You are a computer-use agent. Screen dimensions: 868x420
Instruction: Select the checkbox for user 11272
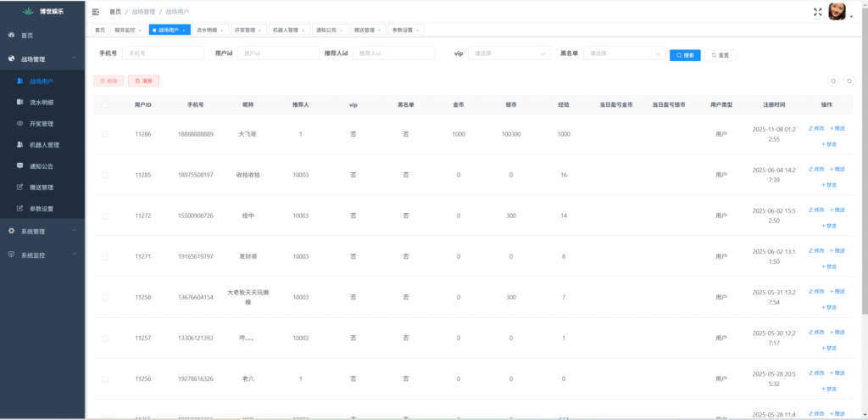point(105,216)
